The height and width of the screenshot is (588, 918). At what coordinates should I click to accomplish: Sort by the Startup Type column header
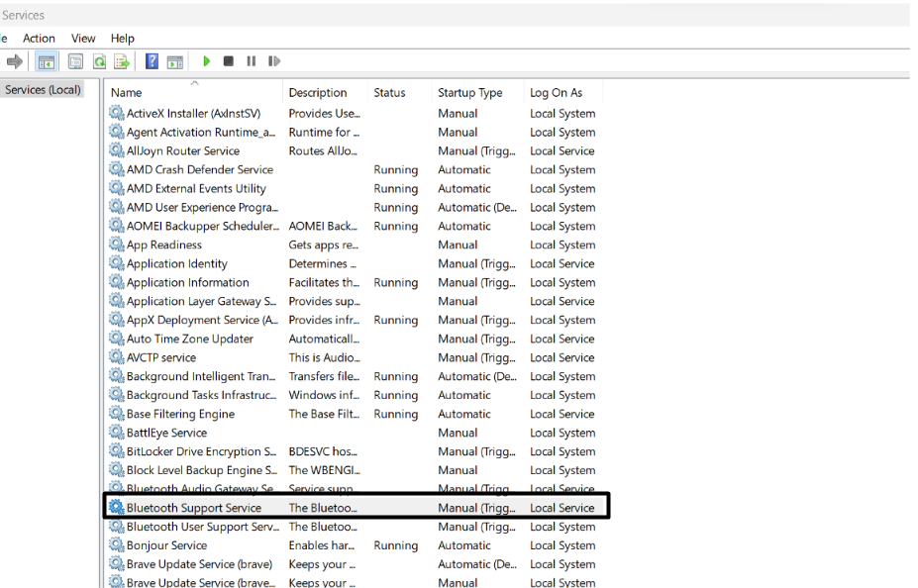pyautogui.click(x=470, y=93)
